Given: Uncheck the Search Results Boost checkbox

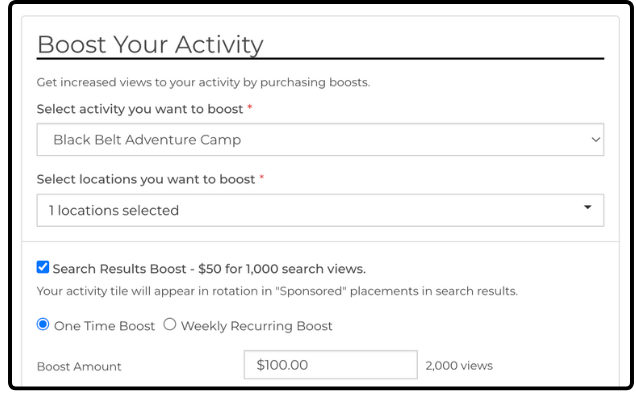Looking at the screenshot, I should tap(43, 267).
